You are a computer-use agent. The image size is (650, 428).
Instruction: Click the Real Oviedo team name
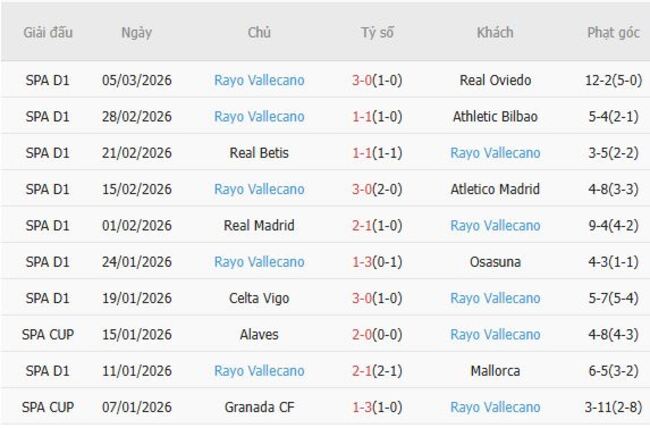495,80
